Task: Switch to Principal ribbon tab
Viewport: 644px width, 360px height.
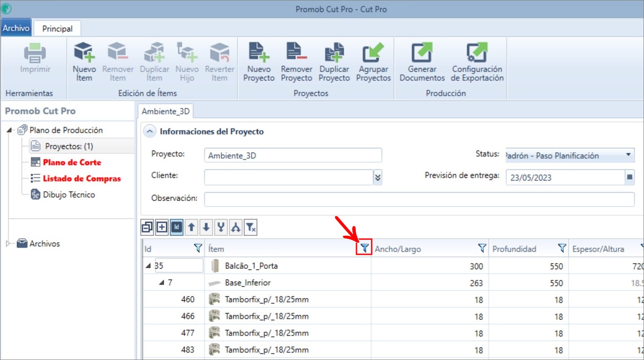Action: pos(57,29)
